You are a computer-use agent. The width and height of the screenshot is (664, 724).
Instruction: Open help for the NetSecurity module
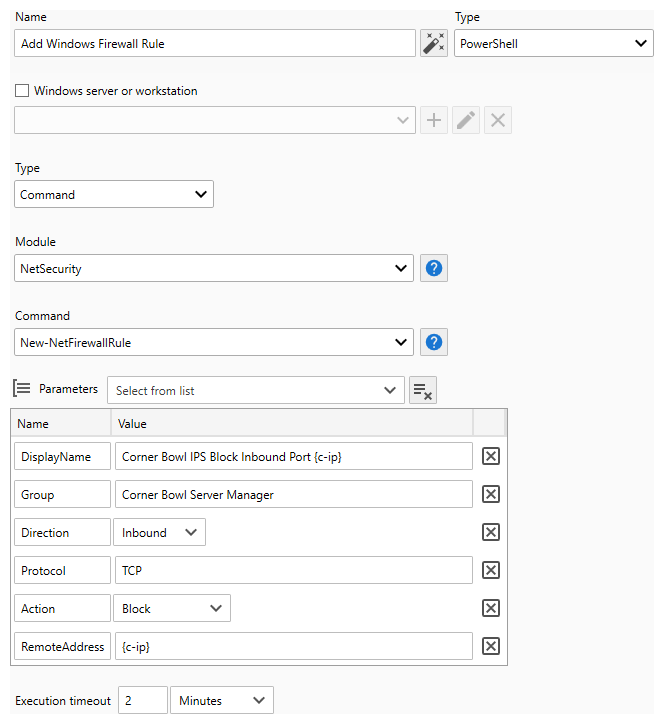point(434,268)
